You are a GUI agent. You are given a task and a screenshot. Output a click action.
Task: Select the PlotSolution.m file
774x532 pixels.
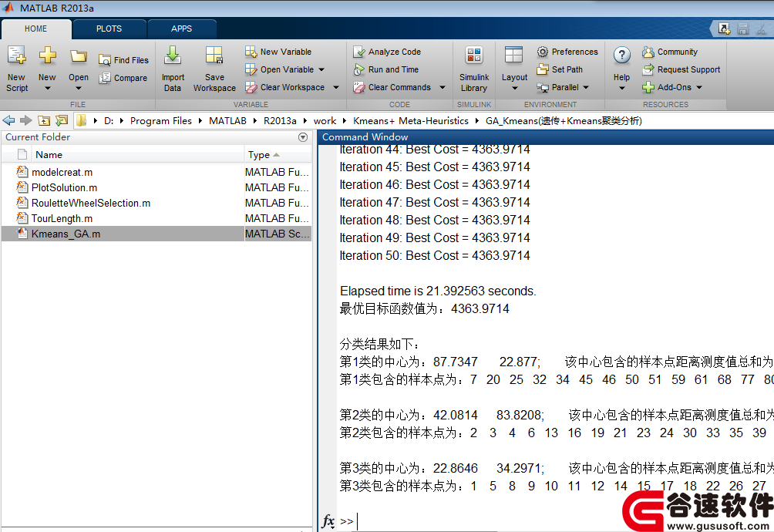(156, 187)
